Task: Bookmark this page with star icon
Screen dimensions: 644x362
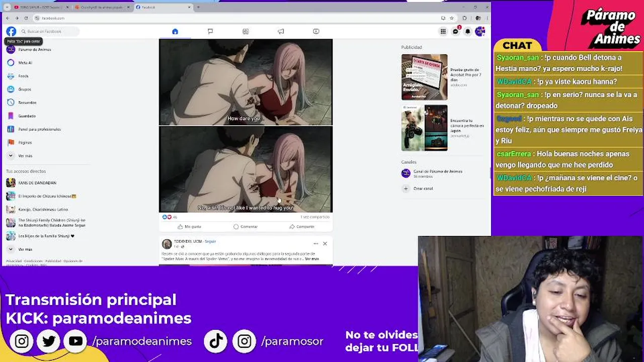Action: (x=451, y=18)
